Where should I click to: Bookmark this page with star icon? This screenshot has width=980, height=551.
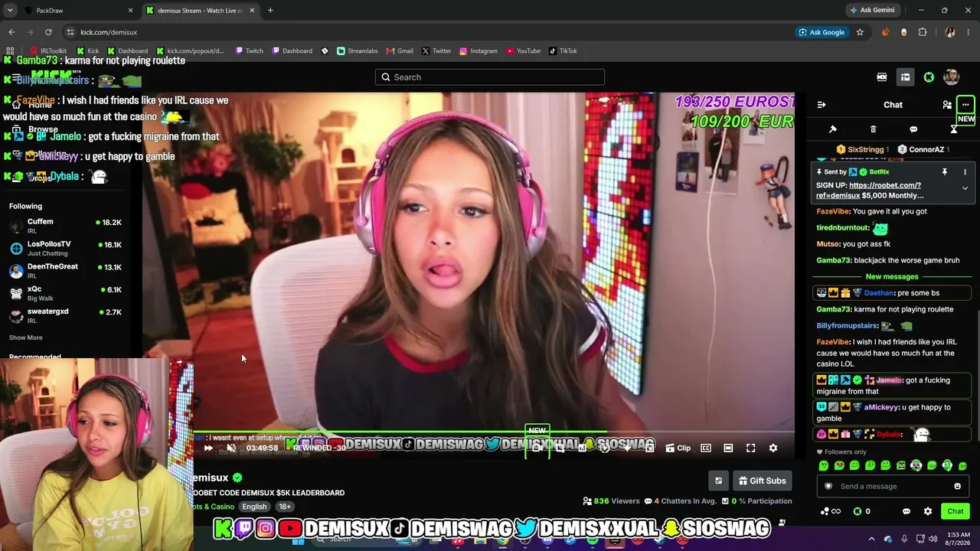pyautogui.click(x=860, y=32)
